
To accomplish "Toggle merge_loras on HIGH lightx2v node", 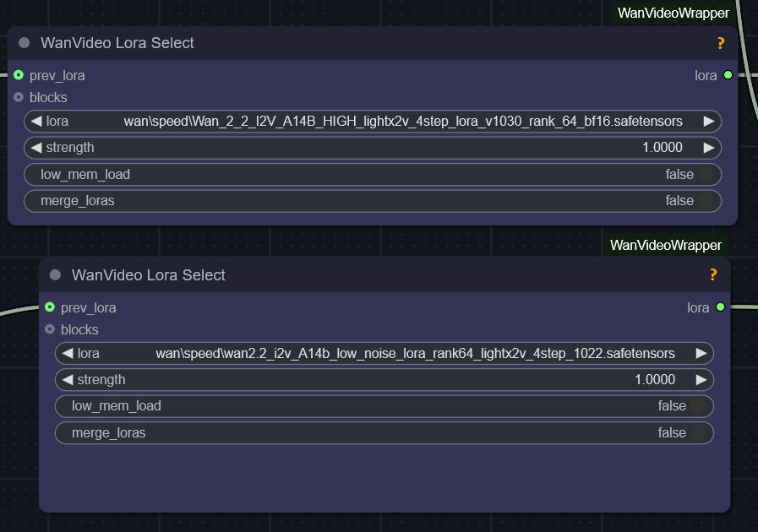I will point(373,200).
